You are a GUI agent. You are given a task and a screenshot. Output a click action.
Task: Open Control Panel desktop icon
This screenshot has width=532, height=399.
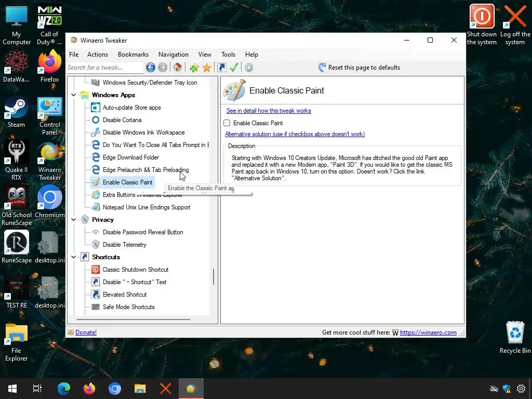coord(49,116)
